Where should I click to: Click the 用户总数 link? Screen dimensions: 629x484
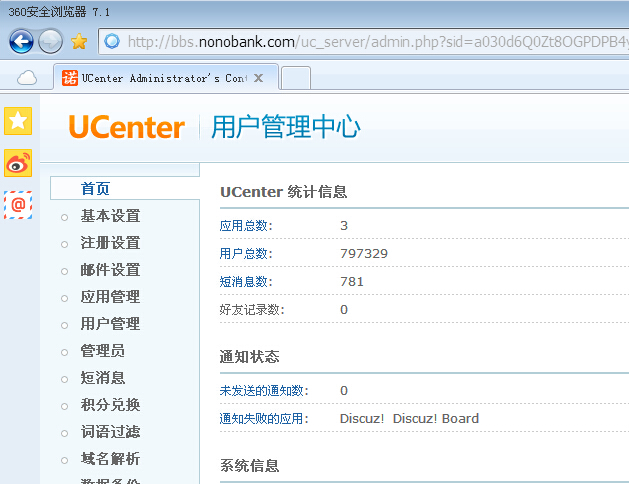(x=246, y=254)
